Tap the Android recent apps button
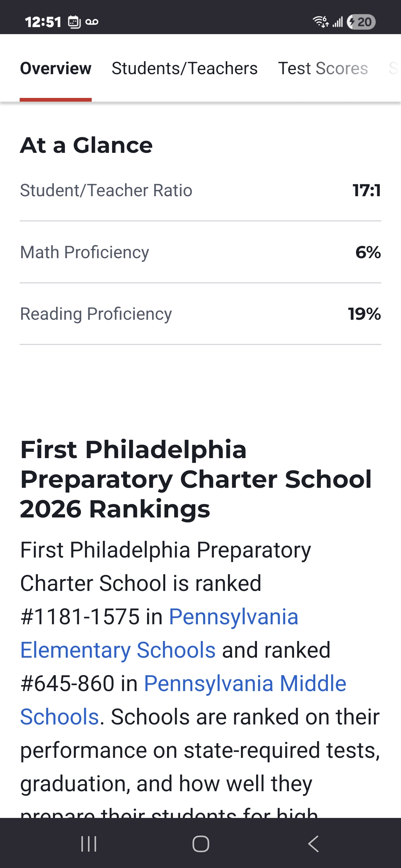The image size is (401, 868). click(89, 844)
